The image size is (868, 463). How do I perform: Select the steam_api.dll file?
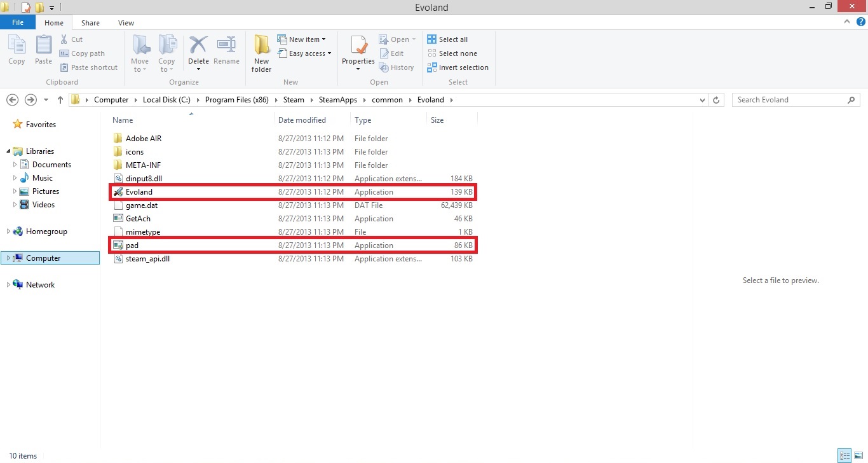click(x=292, y=259)
